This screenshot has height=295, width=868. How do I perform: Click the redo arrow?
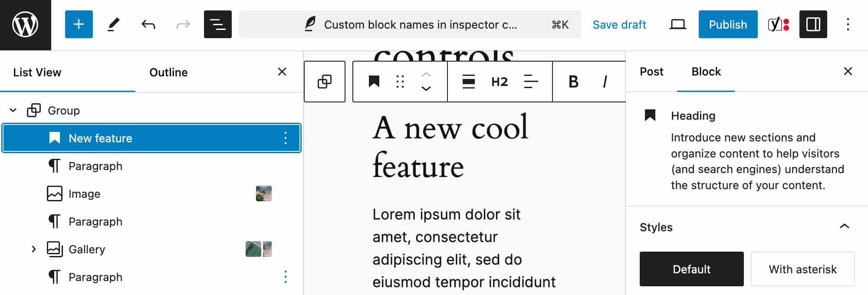182,24
